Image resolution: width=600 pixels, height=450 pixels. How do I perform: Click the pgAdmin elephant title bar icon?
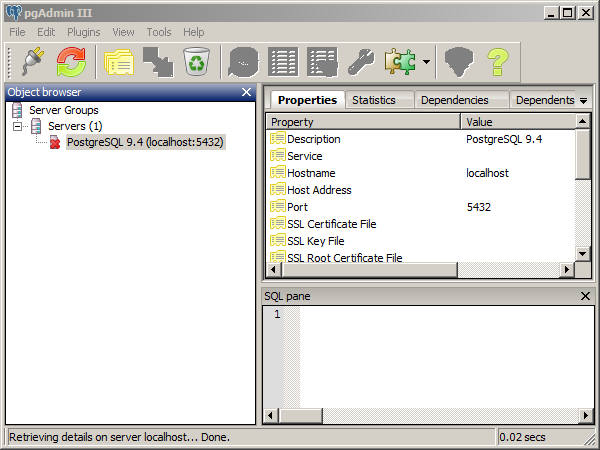14,13
